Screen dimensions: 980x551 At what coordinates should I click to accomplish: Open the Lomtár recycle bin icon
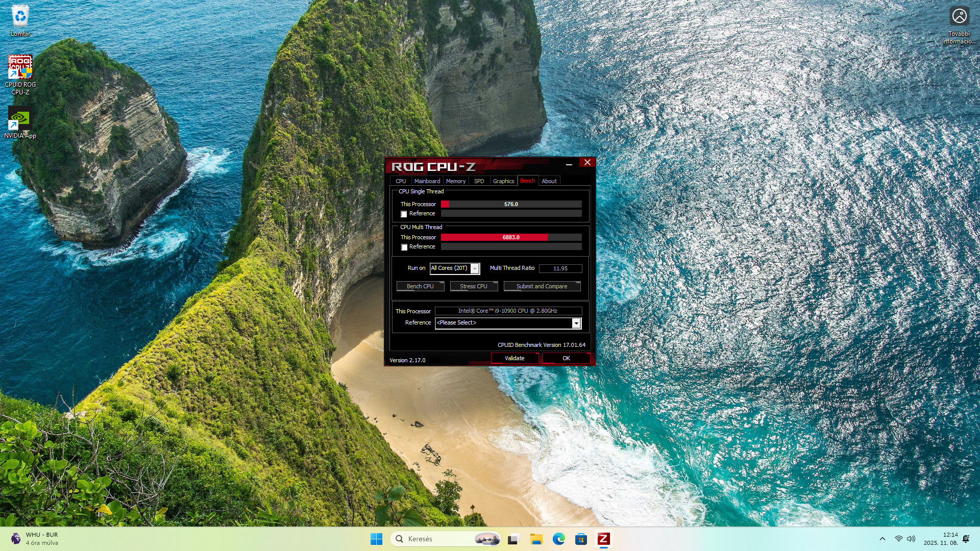[x=20, y=17]
